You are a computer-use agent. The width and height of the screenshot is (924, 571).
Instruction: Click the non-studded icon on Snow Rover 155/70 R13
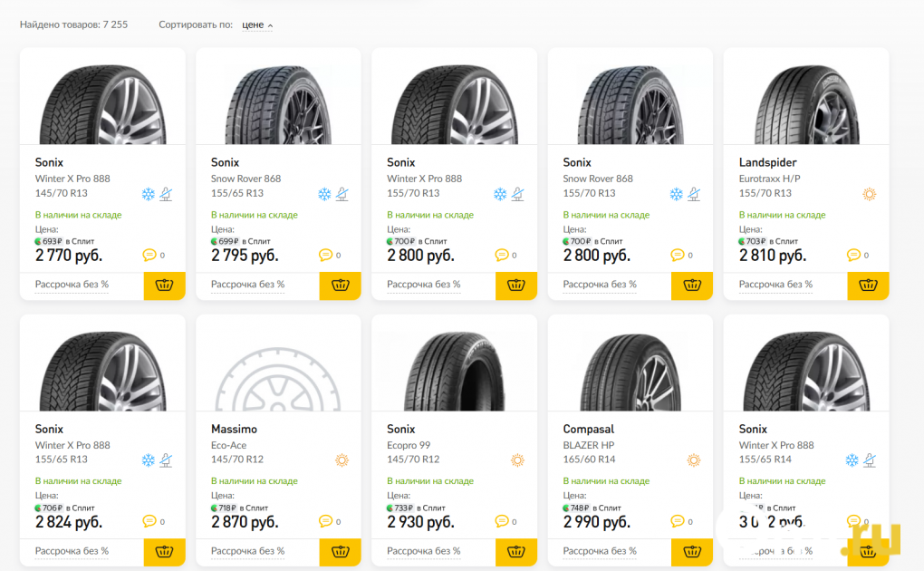(694, 194)
